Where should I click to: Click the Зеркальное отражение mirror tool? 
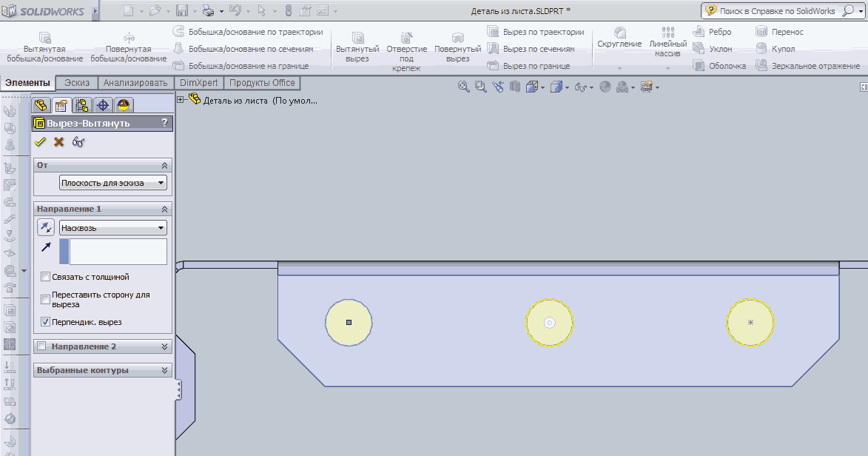808,66
